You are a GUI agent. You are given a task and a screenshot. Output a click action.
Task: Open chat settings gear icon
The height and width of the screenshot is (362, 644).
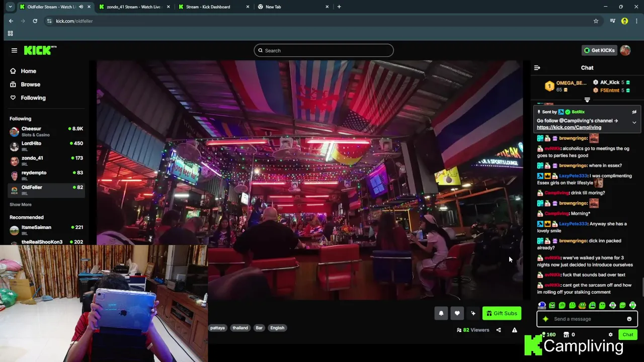(611, 334)
